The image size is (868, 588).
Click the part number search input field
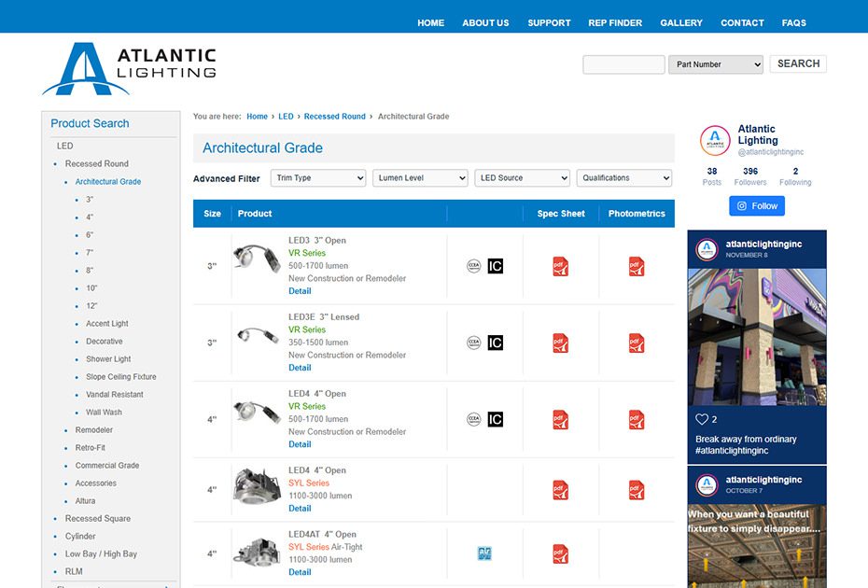coord(623,64)
